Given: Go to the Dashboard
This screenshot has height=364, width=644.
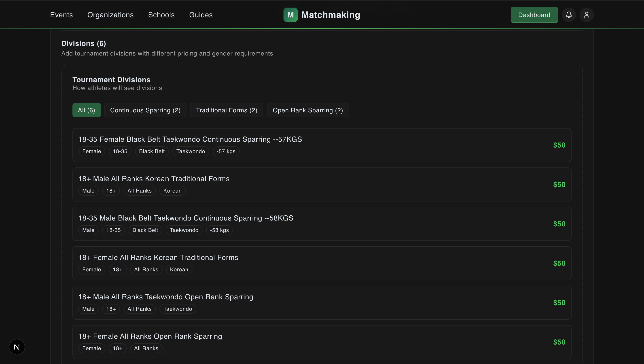Looking at the screenshot, I should [x=534, y=15].
